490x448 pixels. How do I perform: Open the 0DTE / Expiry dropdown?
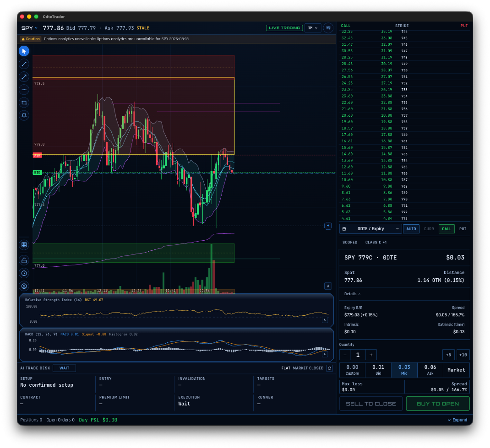(370, 229)
